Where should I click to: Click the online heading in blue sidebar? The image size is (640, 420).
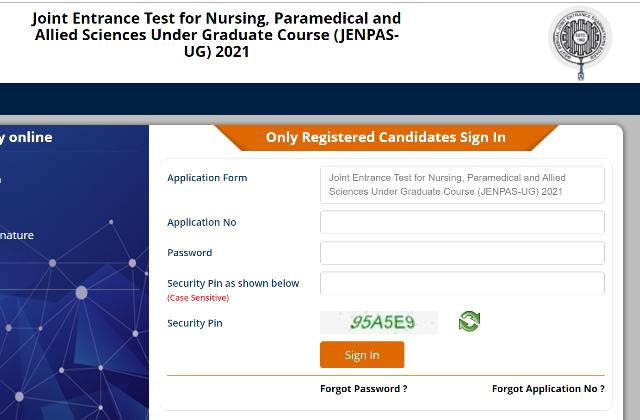tap(26, 138)
